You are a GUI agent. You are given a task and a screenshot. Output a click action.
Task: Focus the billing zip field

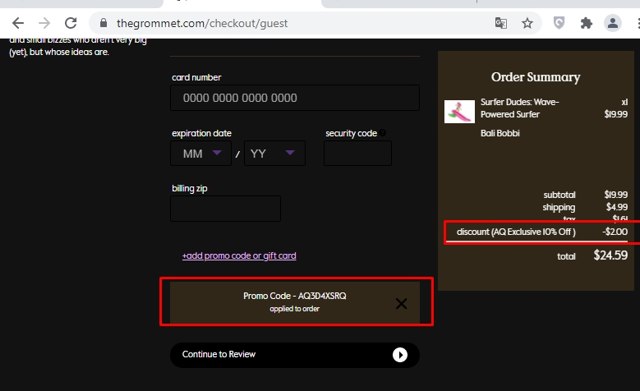[225, 209]
